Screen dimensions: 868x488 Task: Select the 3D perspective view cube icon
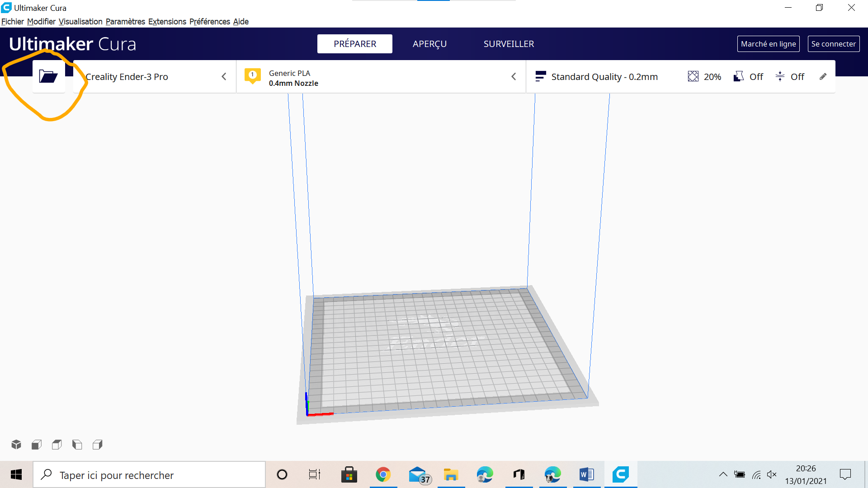click(x=16, y=445)
